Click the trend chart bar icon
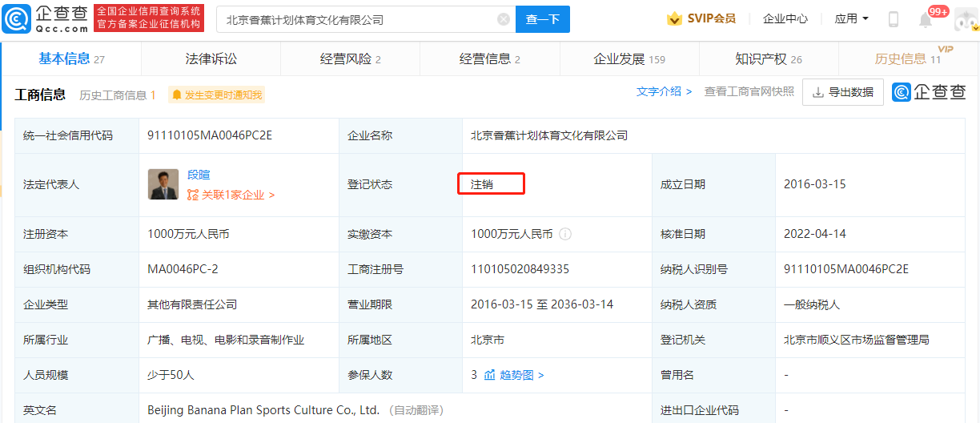The image size is (980, 423). point(489,375)
